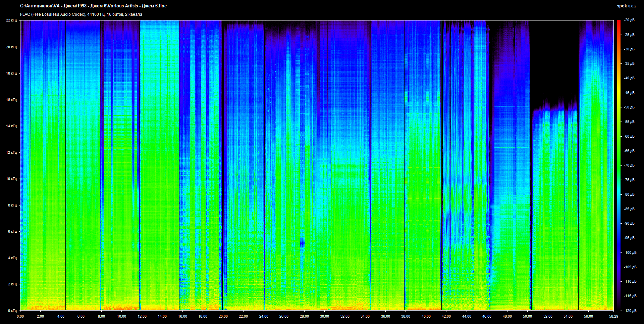Image resolution: width=644 pixels, height=324 pixels.
Task: Click the 0:00 time axis marker
Action: click(x=20, y=316)
